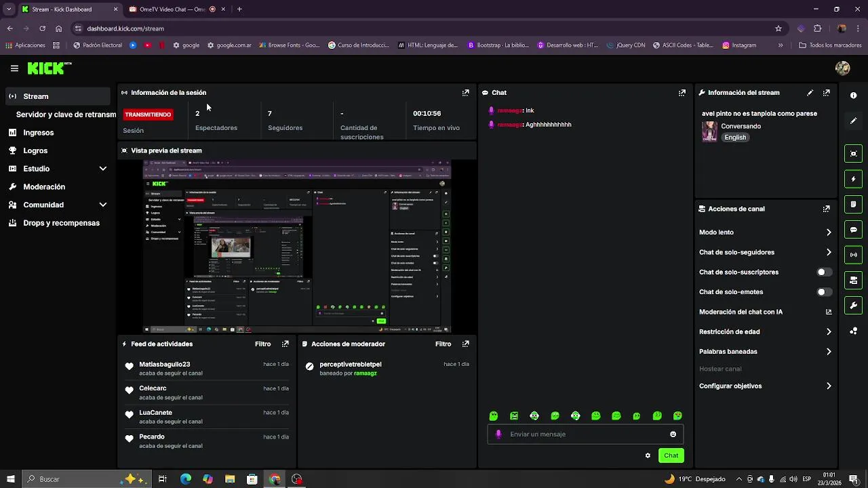This screenshot has height=488, width=868.
Task: Toggle channel actions widget icon in right sidebar
Action: point(853,280)
